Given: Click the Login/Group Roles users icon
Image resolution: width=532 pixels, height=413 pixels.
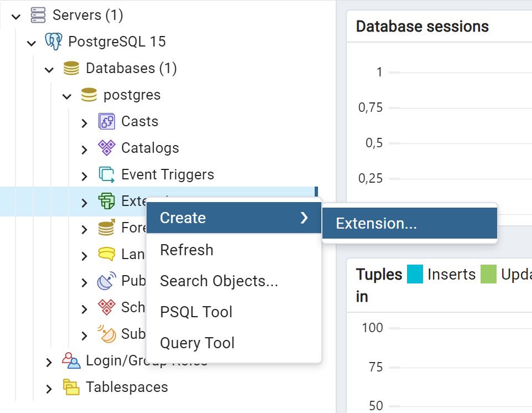Looking at the screenshot, I should click(x=71, y=361).
